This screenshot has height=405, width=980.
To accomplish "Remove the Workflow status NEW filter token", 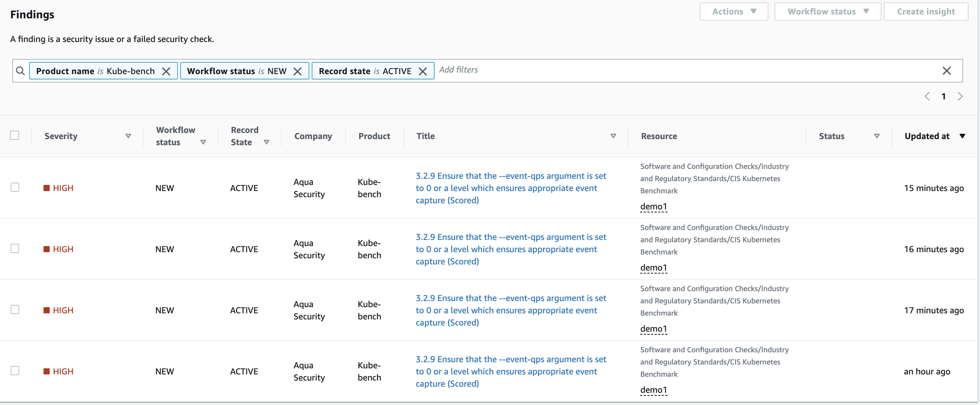I will (x=298, y=71).
